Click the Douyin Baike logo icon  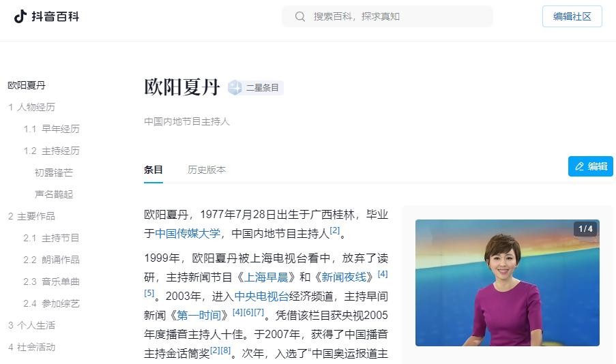(x=20, y=16)
